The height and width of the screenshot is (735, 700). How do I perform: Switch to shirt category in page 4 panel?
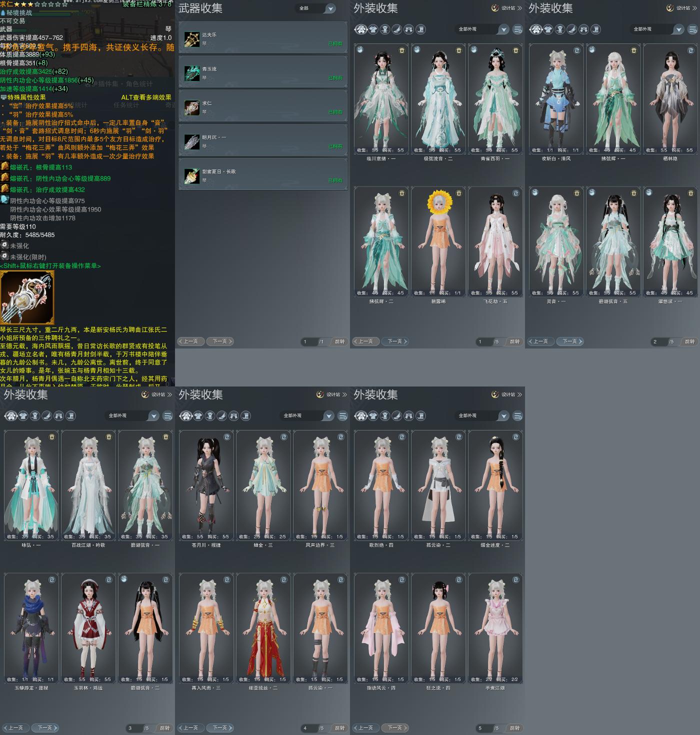click(x=198, y=416)
